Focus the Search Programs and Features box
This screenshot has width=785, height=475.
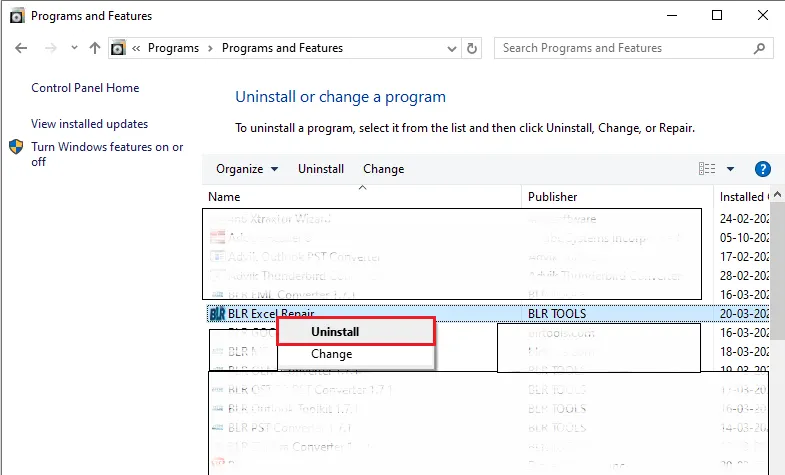coord(633,48)
